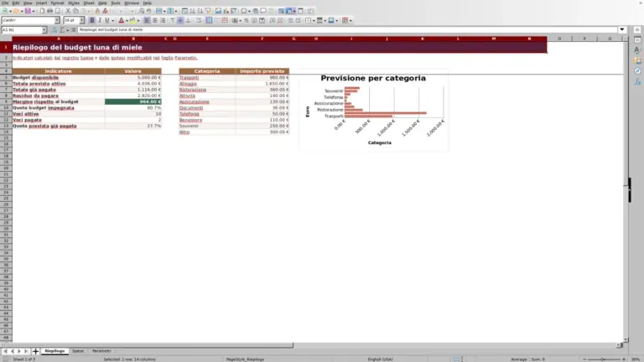Open the font color dropdown arrow
The width and height of the screenshot is (644, 362).
(x=127, y=20)
